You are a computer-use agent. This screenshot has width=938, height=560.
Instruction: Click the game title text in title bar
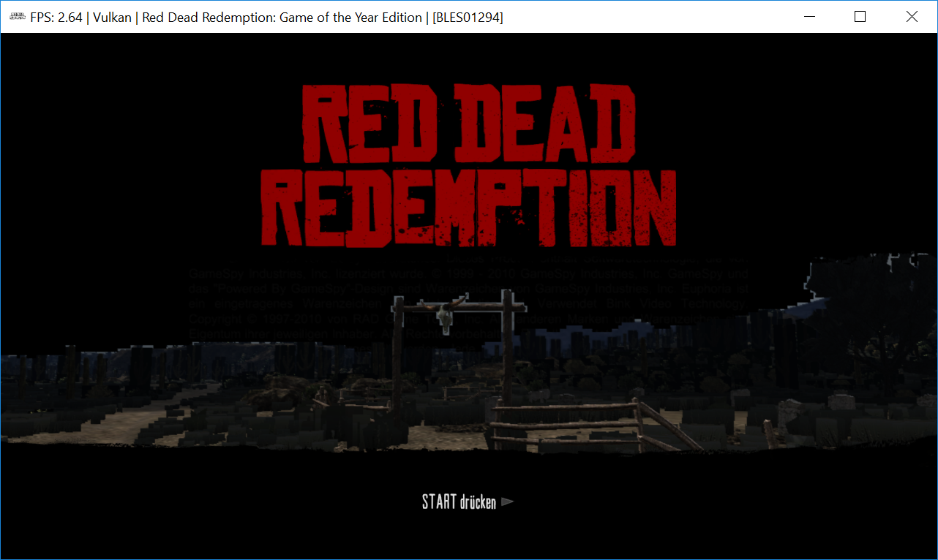pos(282,18)
